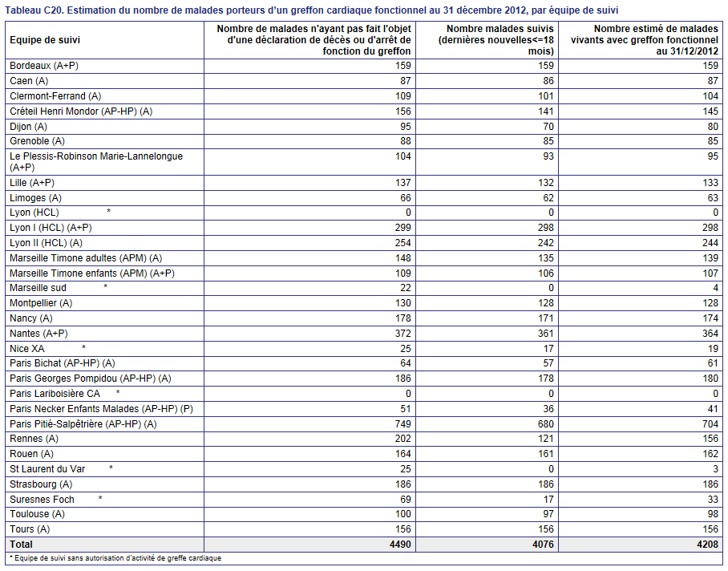Select value 202 in Rennes row
728x571 pixels.
403,439
